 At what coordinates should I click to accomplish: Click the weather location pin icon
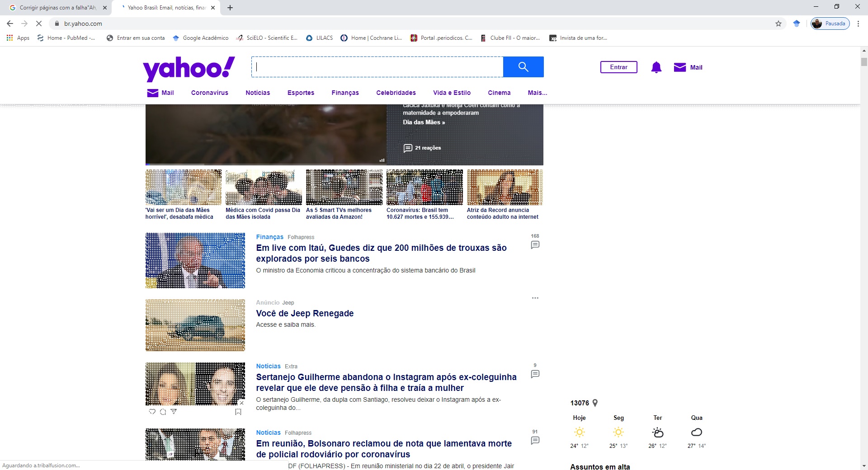595,403
